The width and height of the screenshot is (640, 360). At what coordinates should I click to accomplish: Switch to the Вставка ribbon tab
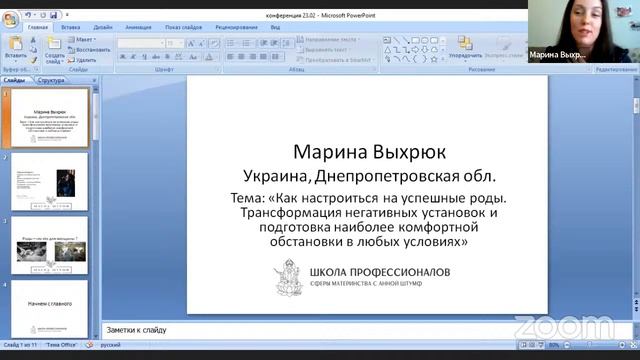point(71,27)
